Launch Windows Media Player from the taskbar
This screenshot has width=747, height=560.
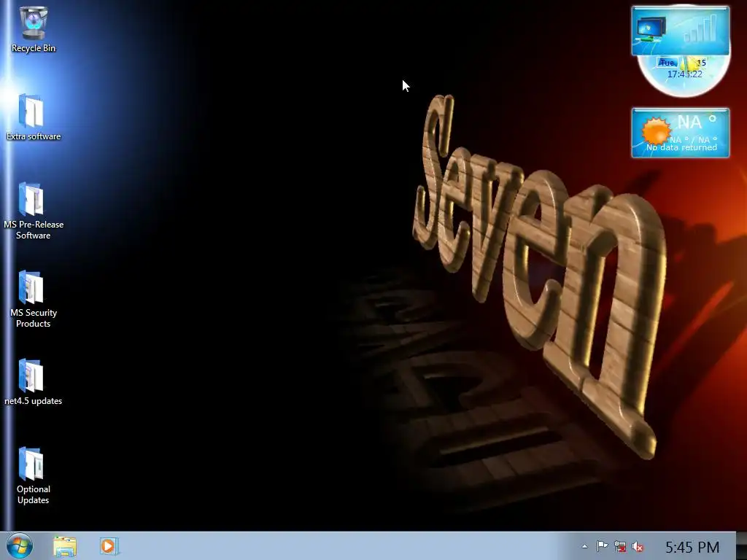[x=109, y=546]
